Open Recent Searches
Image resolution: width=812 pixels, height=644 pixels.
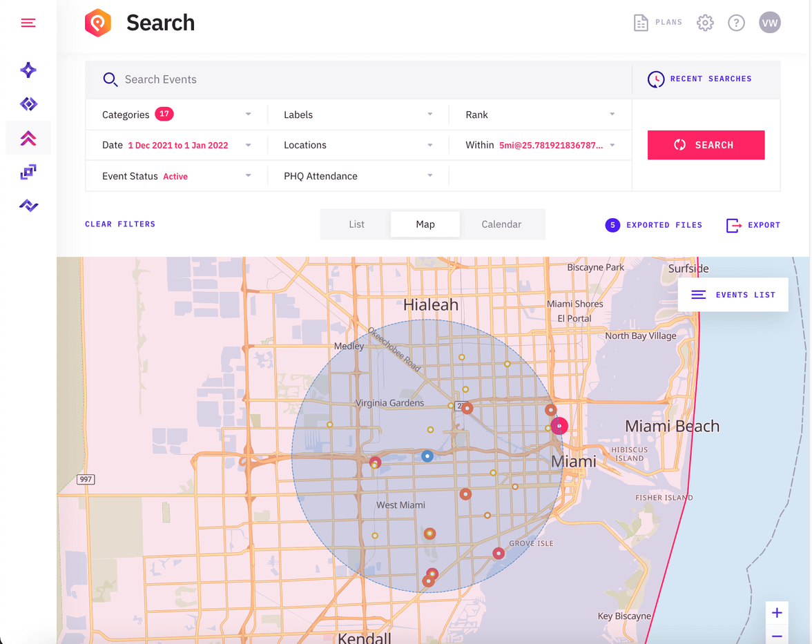click(x=699, y=79)
